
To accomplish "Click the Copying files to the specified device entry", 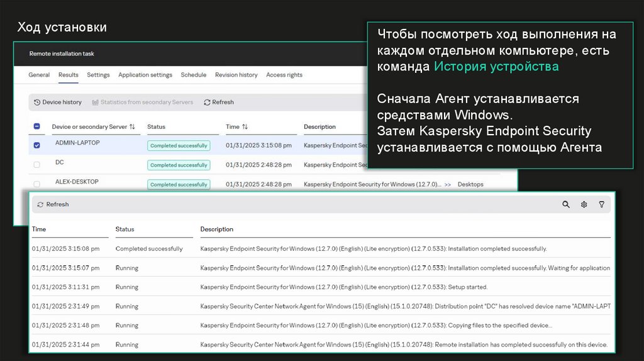I will [376, 325].
